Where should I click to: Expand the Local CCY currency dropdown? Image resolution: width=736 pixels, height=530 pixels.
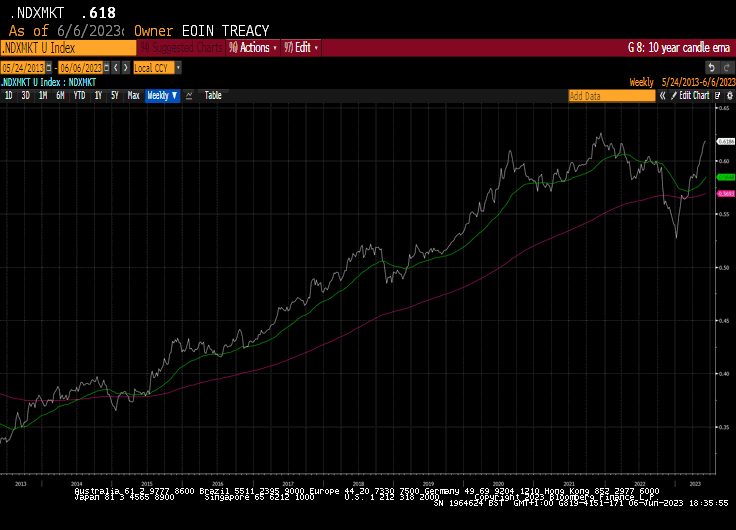point(178,68)
